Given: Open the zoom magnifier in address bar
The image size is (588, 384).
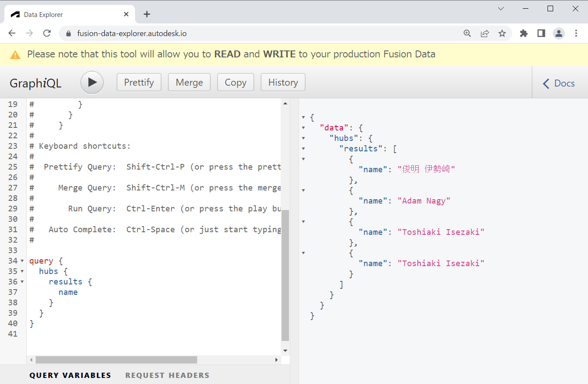Looking at the screenshot, I should (467, 33).
